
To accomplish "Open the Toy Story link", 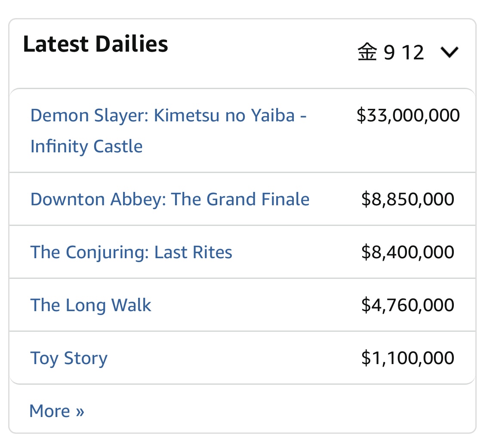I will (69, 358).
